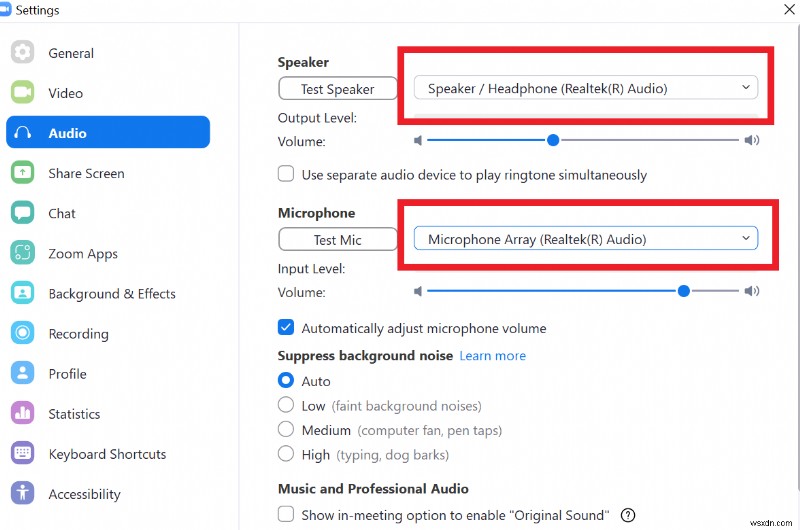Open the Video settings camera icon
This screenshot has height=530, width=800.
[22, 93]
